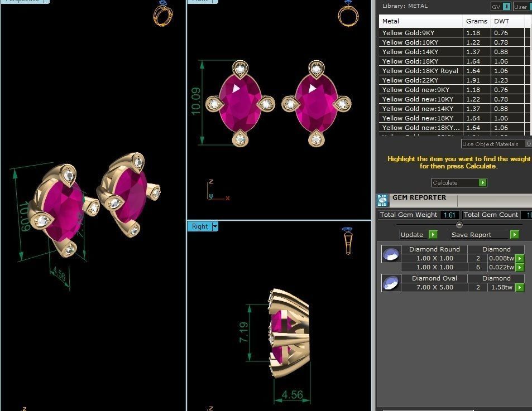Click the green arrow on Update
The width and height of the screenshot is (532, 411).
[433, 234]
